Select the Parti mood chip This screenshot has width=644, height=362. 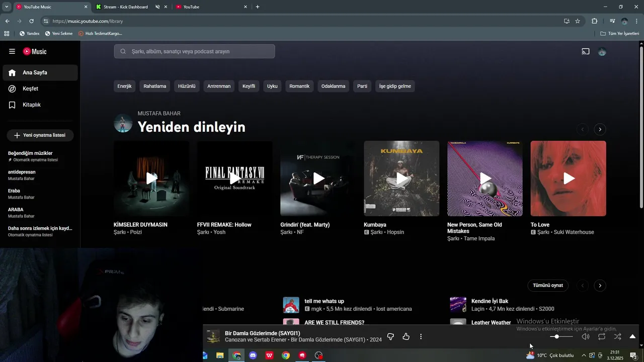tap(362, 86)
